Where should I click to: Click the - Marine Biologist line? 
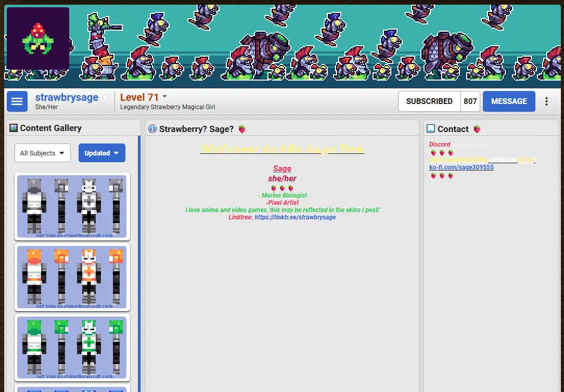pyautogui.click(x=283, y=195)
